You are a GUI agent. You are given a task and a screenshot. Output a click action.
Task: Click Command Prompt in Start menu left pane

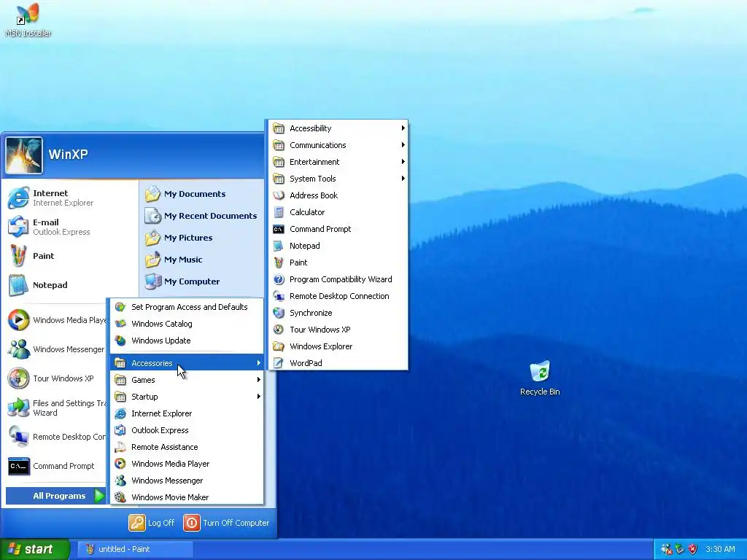click(55, 466)
